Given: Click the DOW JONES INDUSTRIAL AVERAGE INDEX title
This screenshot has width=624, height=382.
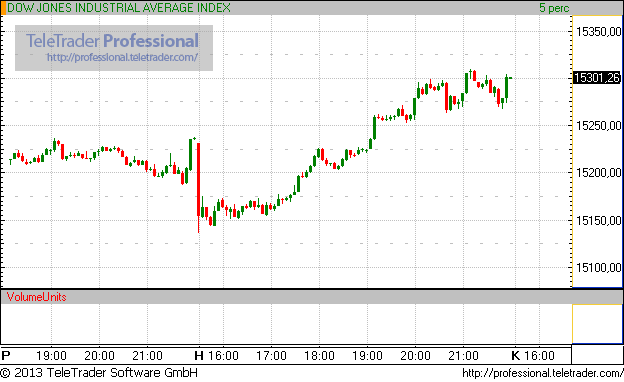Looking at the screenshot, I should [119, 8].
